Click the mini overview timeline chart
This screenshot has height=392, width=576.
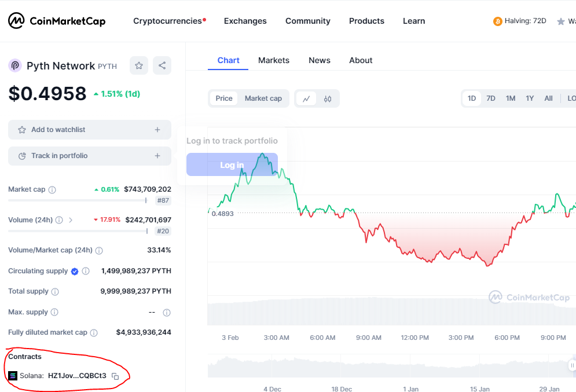391,366
